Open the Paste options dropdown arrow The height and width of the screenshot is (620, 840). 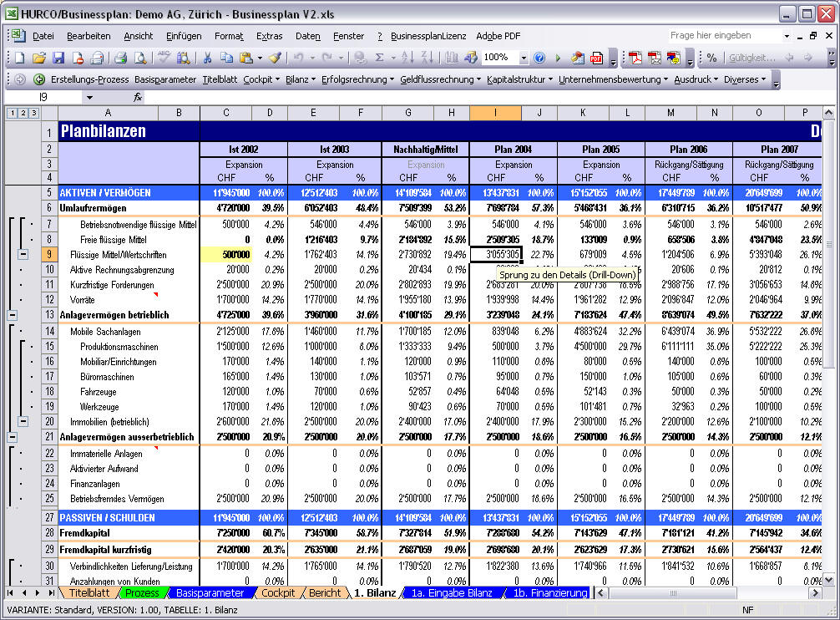[x=260, y=58]
